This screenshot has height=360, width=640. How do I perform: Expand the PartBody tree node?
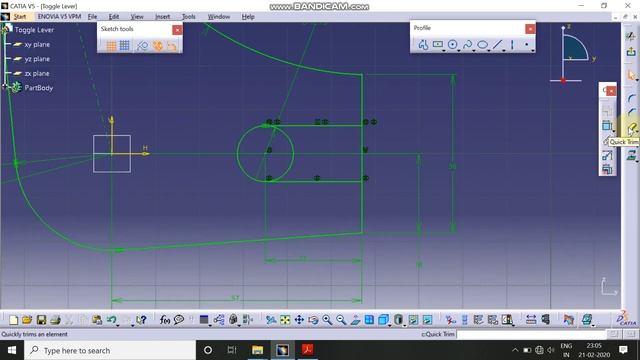click(x=5, y=87)
